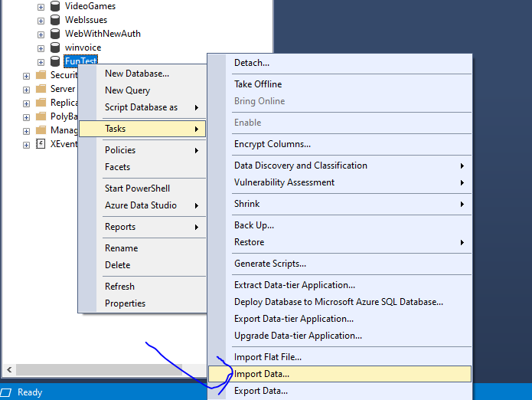Click the Management folder icon
This screenshot has height=400, width=532.
(41, 130)
